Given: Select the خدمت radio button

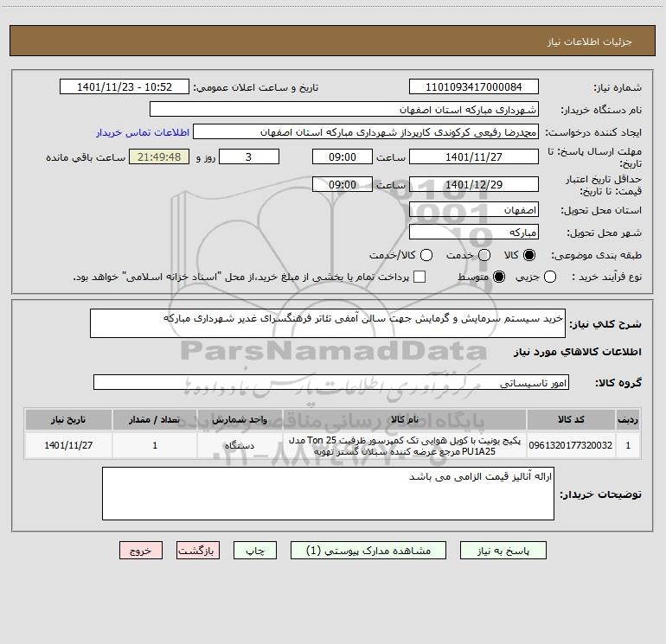Looking at the screenshot, I should pos(484,255).
